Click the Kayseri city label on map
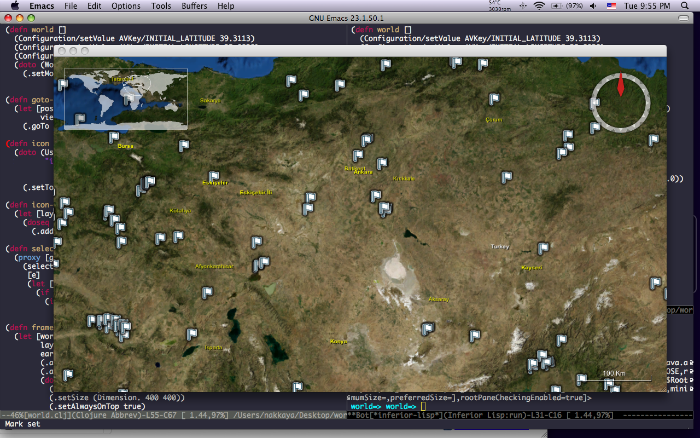The image size is (700, 438). pyautogui.click(x=532, y=268)
